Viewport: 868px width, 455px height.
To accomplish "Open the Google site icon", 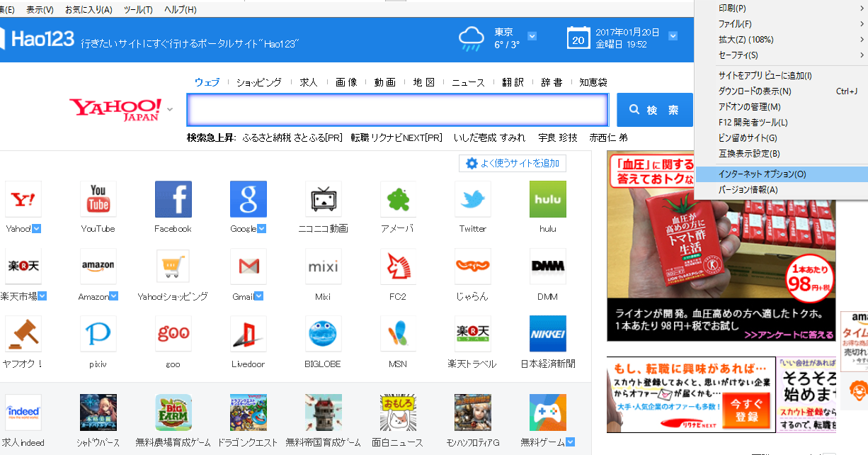I will click(x=249, y=199).
